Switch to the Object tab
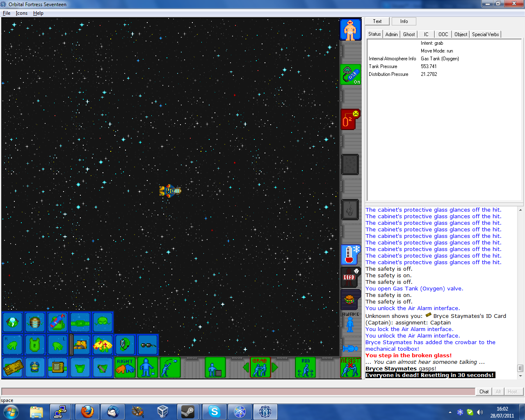The height and width of the screenshot is (420, 525). (x=461, y=34)
